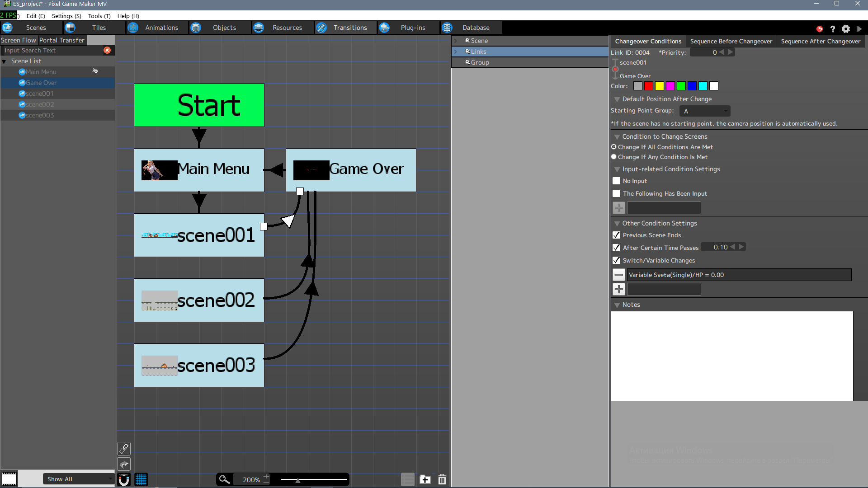Image resolution: width=868 pixels, height=488 pixels.
Task: Open the Show All dropdown
Action: [78, 479]
